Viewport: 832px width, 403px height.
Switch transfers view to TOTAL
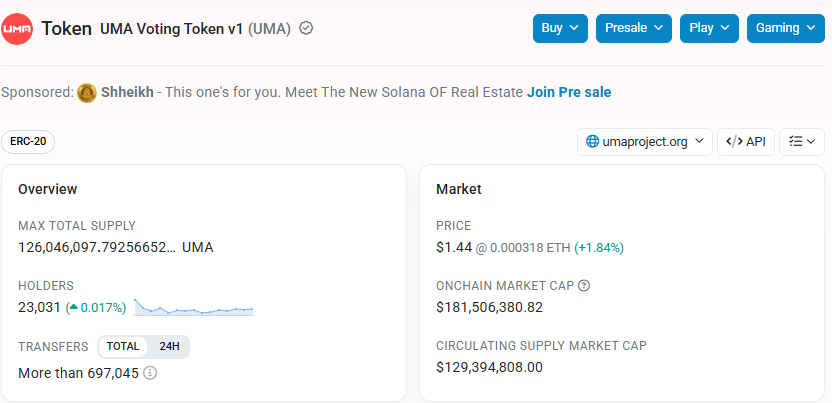pos(123,347)
